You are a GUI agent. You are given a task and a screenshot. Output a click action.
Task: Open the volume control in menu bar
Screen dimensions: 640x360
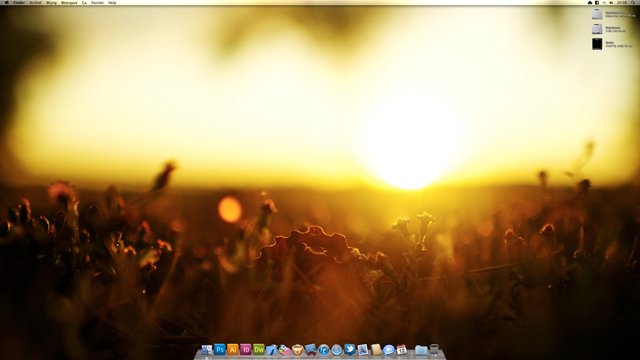(x=611, y=2)
